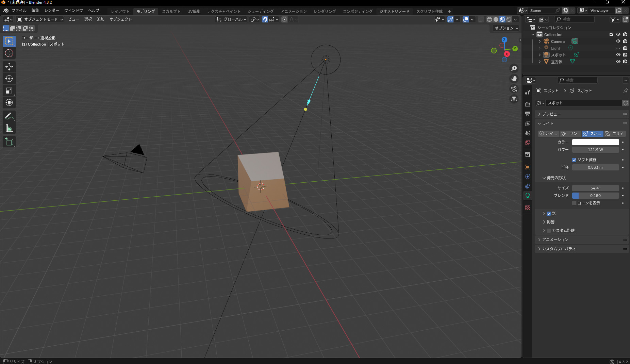Set light type to ポイント
This screenshot has height=364, width=630.
pyautogui.click(x=548, y=134)
